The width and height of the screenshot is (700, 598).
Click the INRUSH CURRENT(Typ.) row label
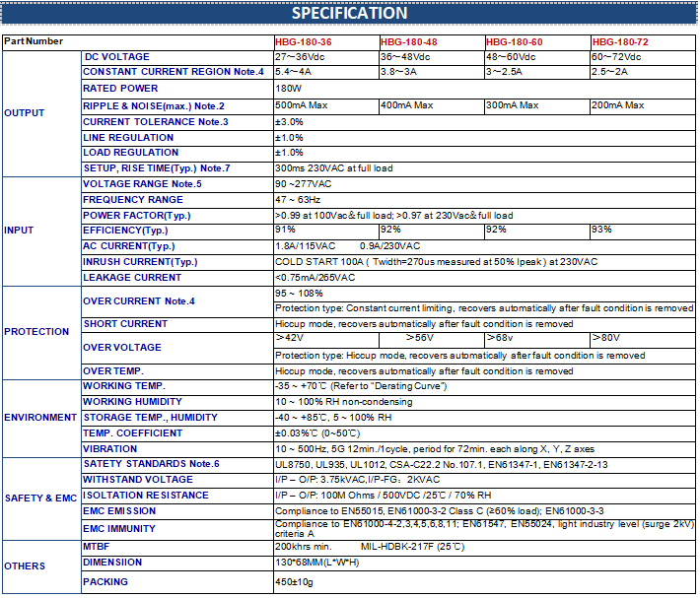(140, 262)
